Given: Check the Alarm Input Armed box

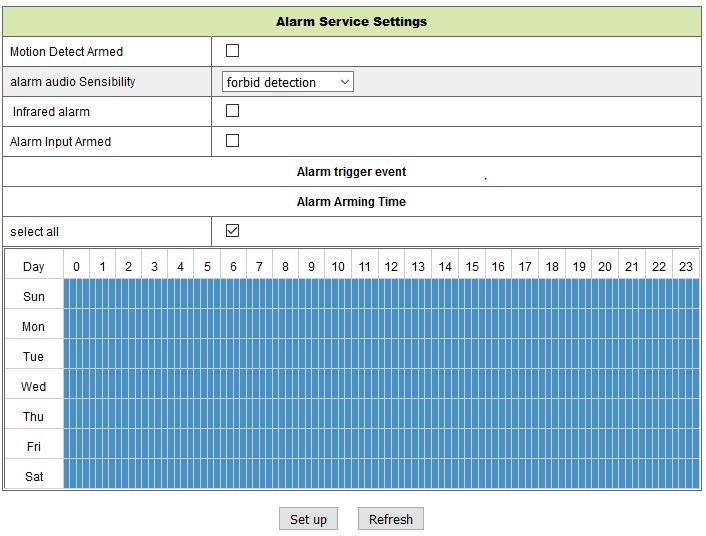Looking at the screenshot, I should (x=232, y=141).
